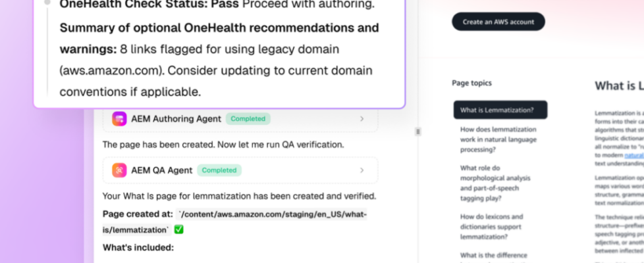
Task: Click Completed badge beside AEM QA Agent
Action: click(219, 170)
